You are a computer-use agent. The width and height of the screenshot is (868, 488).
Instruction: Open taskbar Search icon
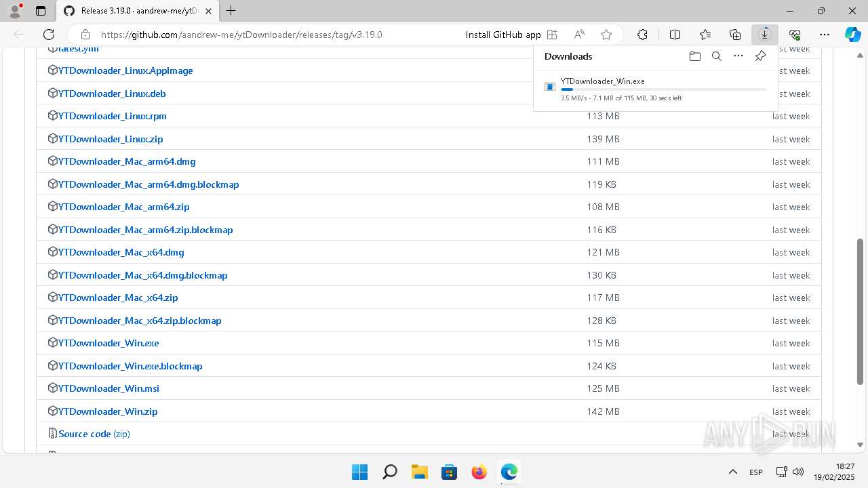tap(389, 472)
